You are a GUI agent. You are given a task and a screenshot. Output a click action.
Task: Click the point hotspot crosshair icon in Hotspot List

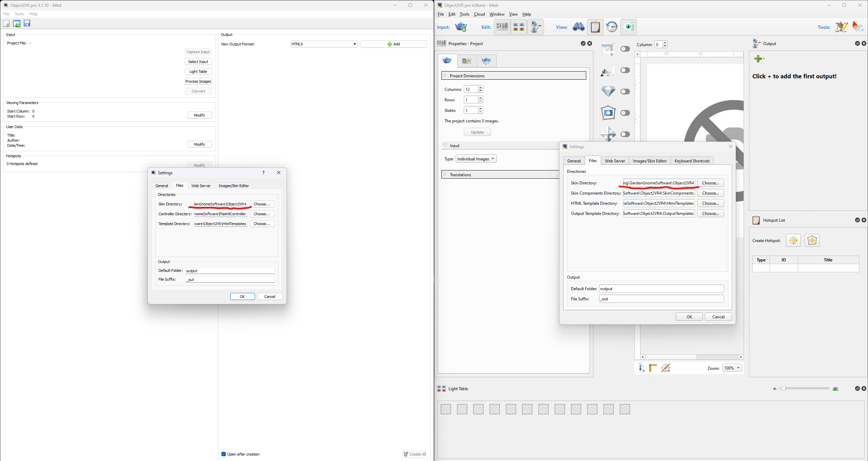click(793, 240)
